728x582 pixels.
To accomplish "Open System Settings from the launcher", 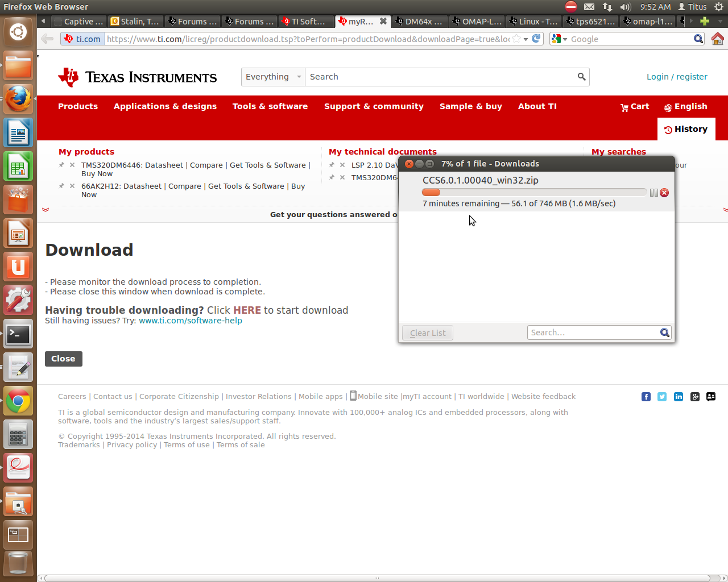I will click(18, 300).
